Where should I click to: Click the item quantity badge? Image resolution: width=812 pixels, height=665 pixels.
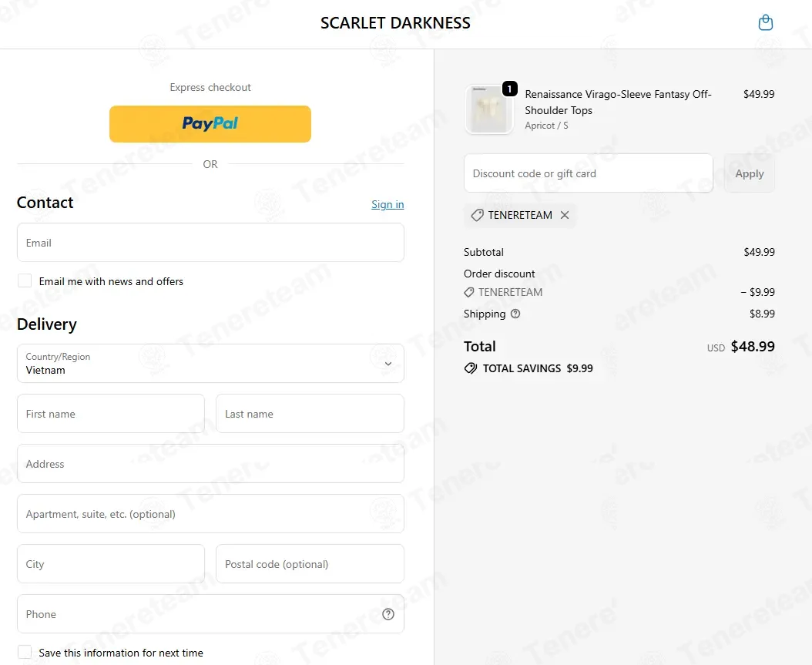509,89
